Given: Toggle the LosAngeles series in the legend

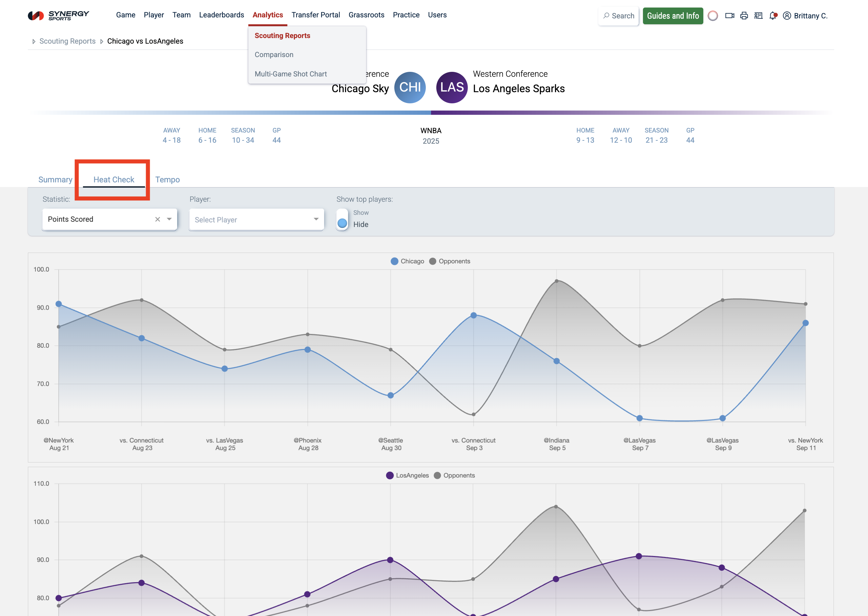Looking at the screenshot, I should [407, 476].
